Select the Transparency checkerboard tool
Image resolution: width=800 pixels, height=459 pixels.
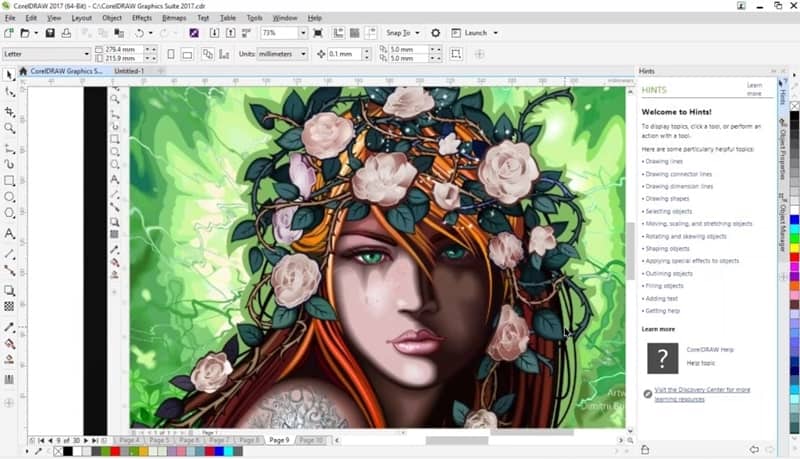(x=9, y=306)
